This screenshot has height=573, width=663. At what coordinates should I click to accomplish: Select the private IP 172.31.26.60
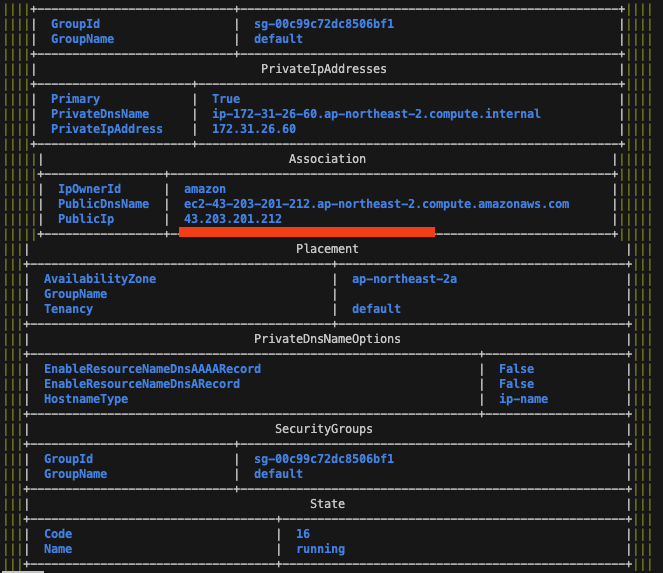(254, 129)
